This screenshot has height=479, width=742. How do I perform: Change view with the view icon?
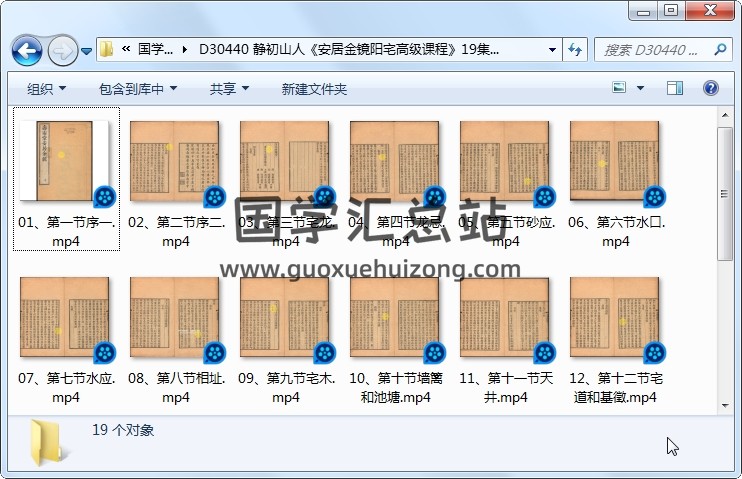[x=619, y=88]
